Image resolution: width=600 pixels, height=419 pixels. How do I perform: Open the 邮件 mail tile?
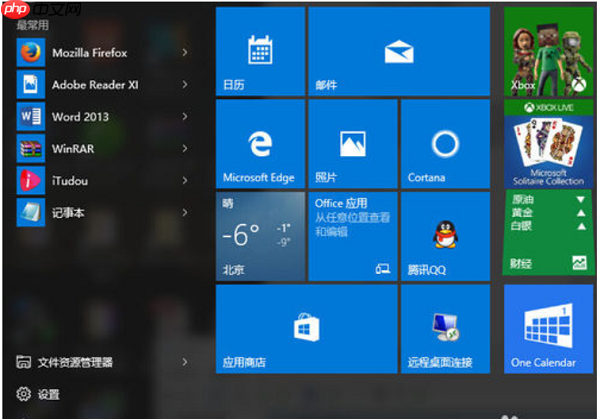399,51
